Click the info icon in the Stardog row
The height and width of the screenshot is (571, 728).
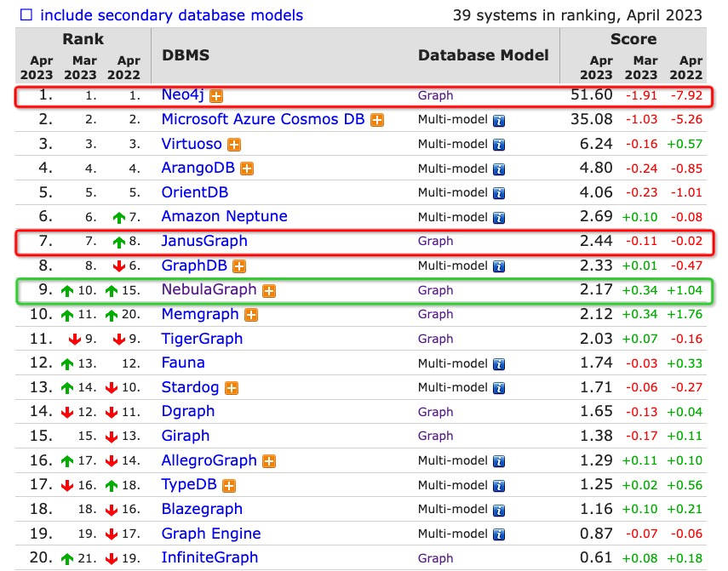point(499,388)
